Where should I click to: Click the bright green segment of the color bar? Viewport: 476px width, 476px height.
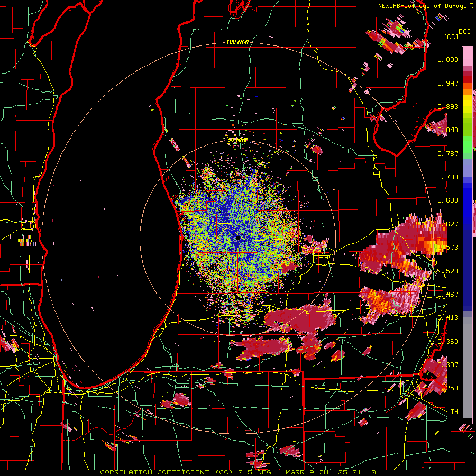click(467, 144)
